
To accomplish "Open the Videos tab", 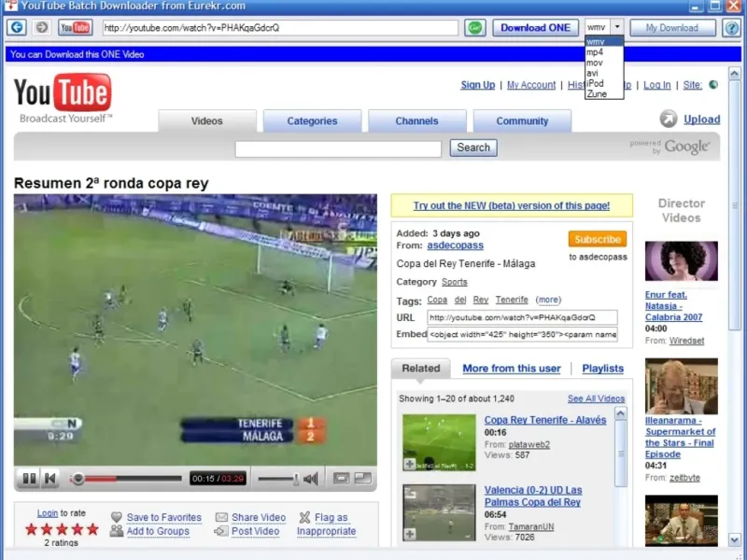I will click(x=206, y=121).
